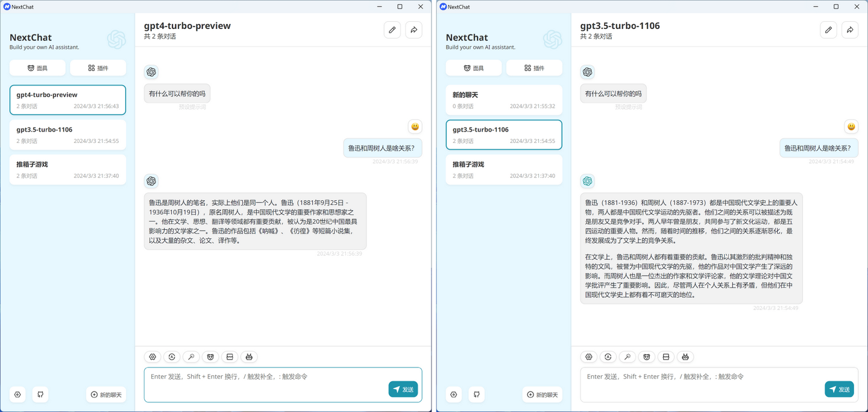Viewport: 868px width, 412px height.
Task: Click the 新的聊天 button to start a chat
Action: [x=106, y=395]
